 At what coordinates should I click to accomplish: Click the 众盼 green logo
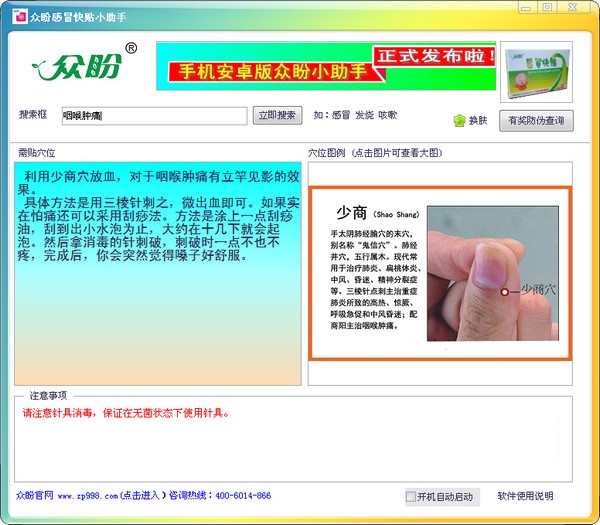pyautogui.click(x=83, y=64)
